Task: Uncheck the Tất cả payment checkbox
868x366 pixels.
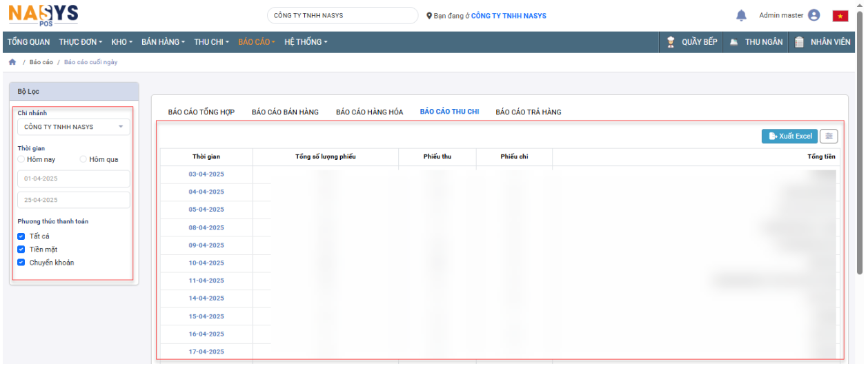Action: click(x=21, y=236)
